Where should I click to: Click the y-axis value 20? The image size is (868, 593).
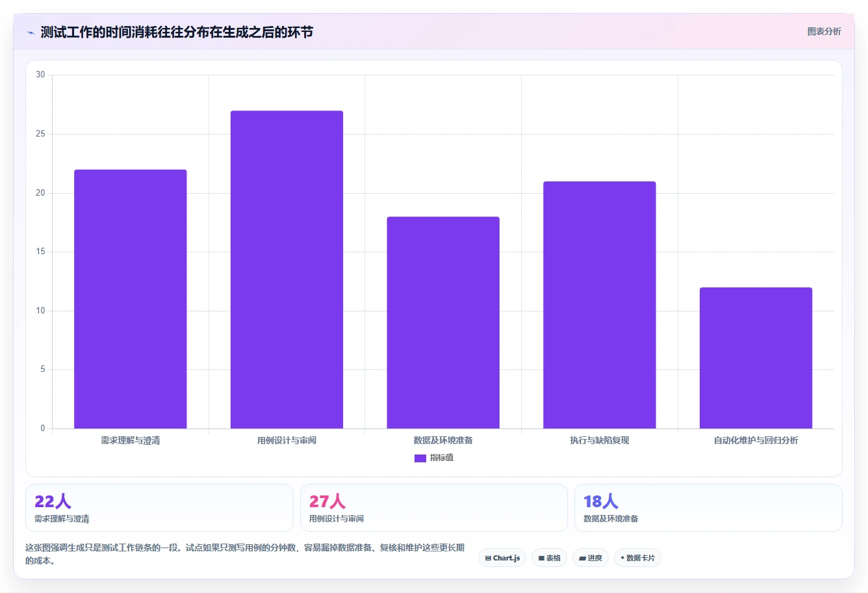coord(40,193)
